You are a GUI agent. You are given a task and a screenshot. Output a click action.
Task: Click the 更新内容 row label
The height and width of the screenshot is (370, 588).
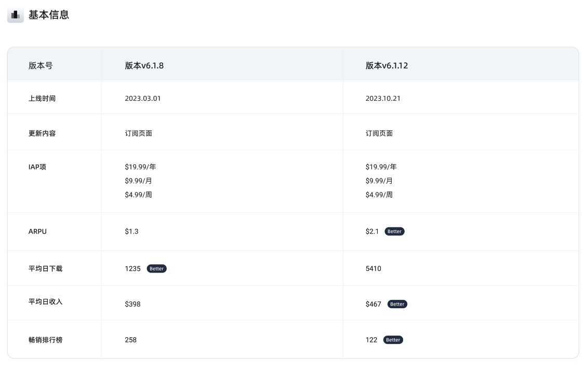click(42, 133)
